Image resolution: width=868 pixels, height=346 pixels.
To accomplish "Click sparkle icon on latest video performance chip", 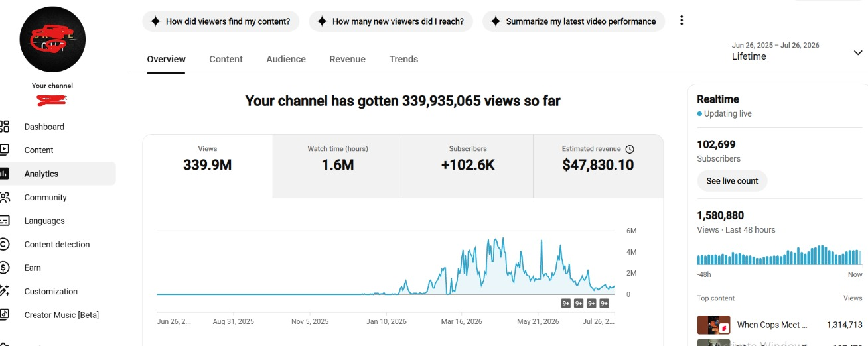I will tap(495, 21).
